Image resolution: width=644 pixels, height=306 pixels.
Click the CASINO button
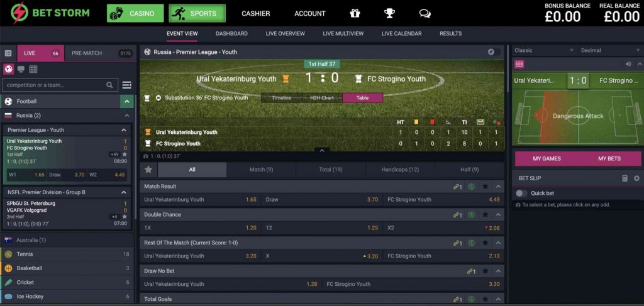click(x=135, y=13)
